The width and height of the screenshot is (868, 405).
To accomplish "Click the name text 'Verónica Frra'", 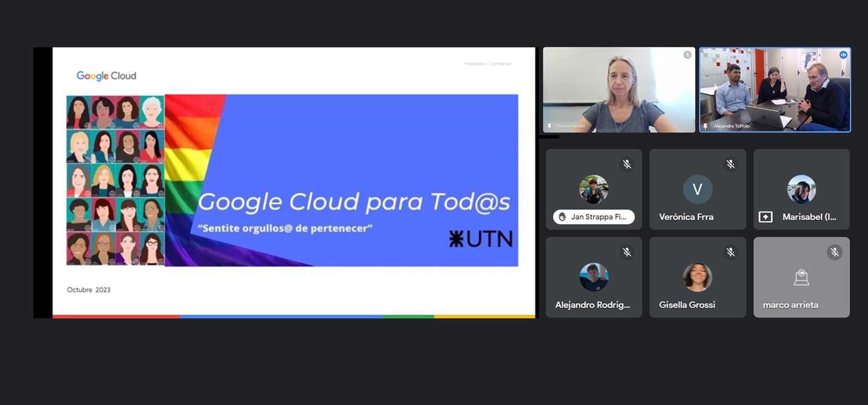I will pos(686,217).
